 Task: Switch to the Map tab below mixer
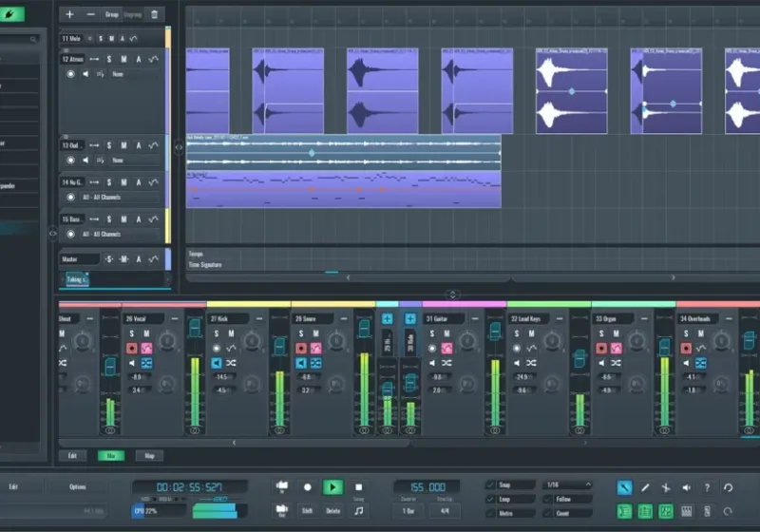(x=149, y=456)
